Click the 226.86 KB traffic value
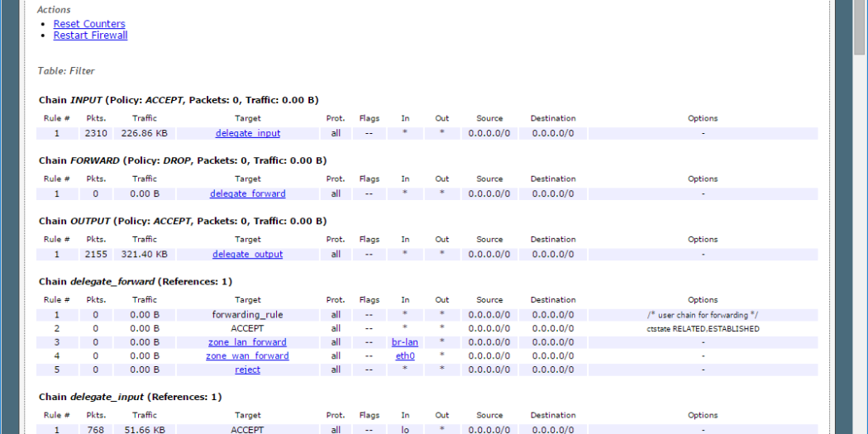The height and width of the screenshot is (434, 868). coord(144,133)
